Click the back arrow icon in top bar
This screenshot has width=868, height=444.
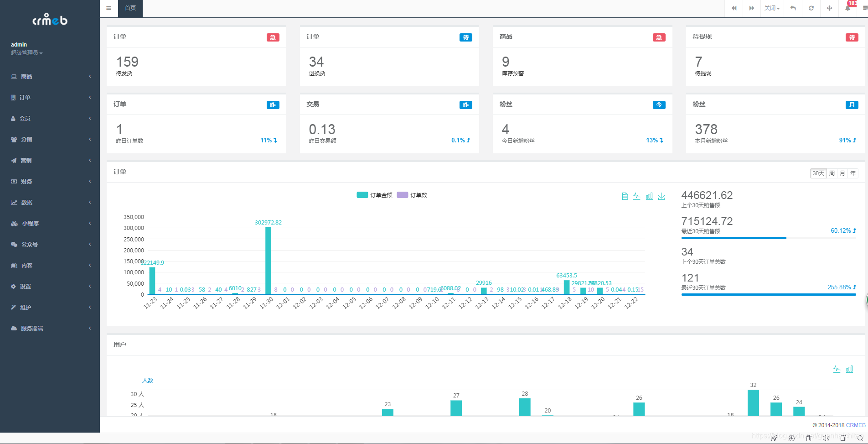coord(793,8)
